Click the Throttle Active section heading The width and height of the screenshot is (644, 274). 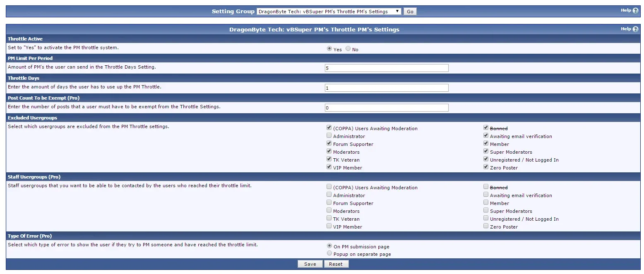(25, 39)
